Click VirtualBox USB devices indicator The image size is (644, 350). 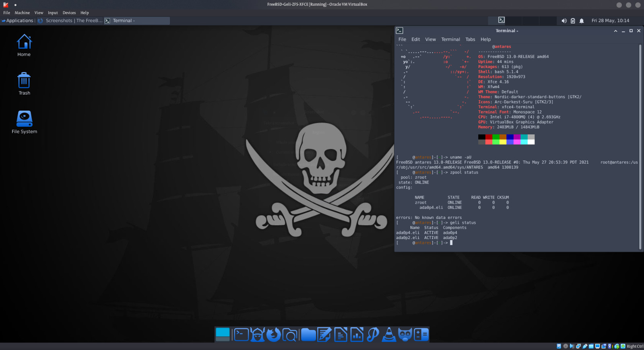coord(585,346)
